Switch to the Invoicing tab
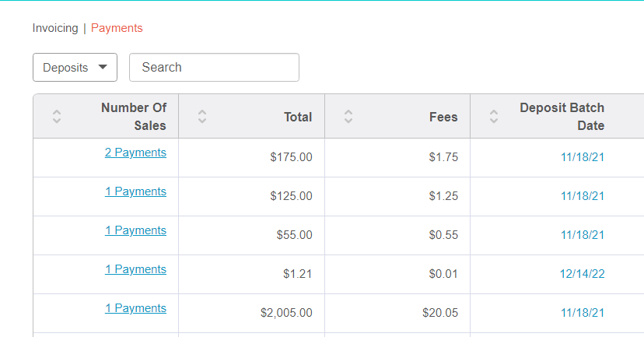The width and height of the screenshot is (644, 337). (x=55, y=28)
